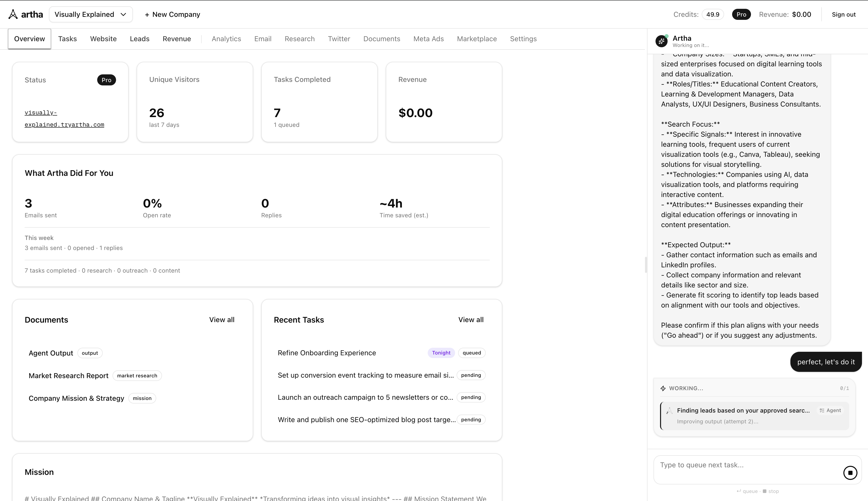Click Sign out
This screenshot has height=501, width=868.
(843, 15)
